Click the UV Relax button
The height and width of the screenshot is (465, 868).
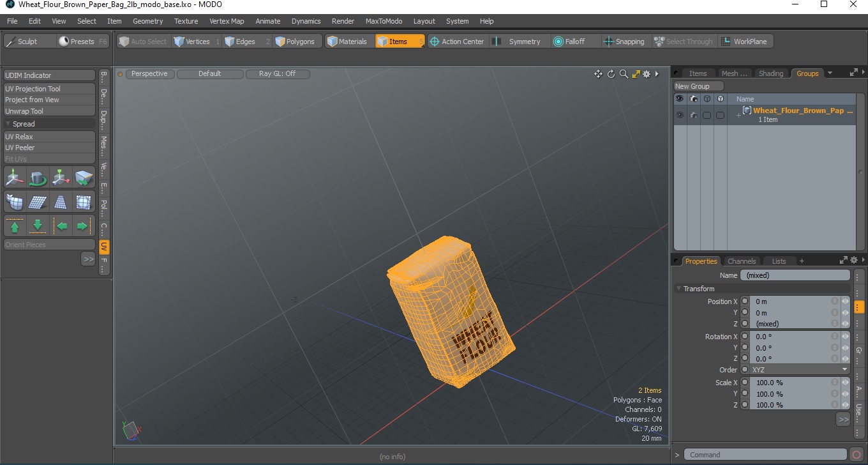50,137
